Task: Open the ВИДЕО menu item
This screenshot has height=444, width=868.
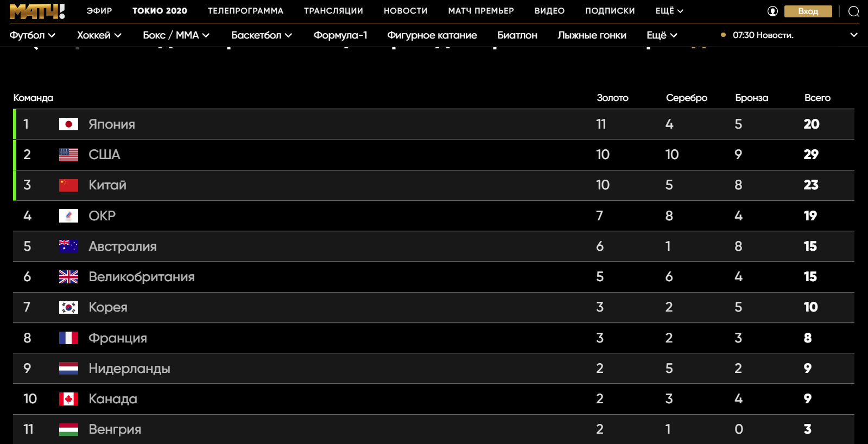Action: [549, 11]
